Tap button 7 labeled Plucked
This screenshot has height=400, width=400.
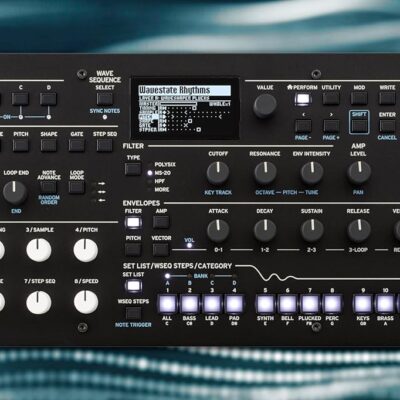point(310,304)
